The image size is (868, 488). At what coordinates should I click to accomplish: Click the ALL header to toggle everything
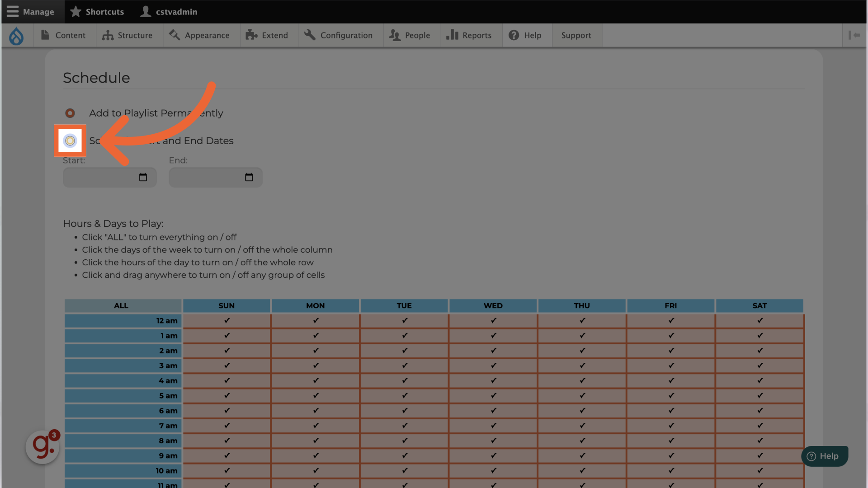121,306
